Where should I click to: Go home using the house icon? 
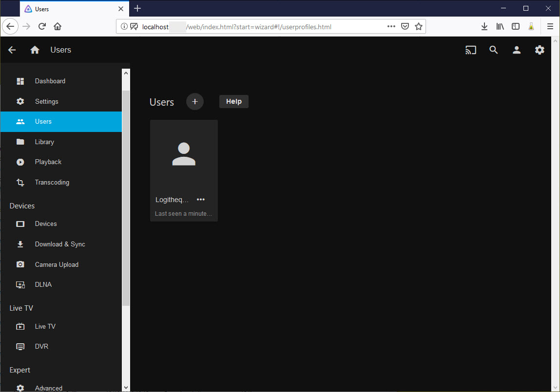(x=34, y=50)
